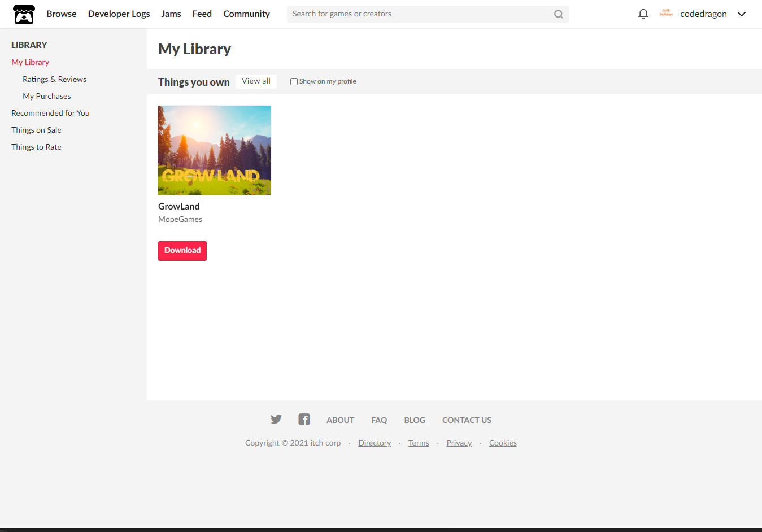Viewport: 762px width, 532px height.
Task: Open Developer Logs in top navigation
Action: (119, 14)
